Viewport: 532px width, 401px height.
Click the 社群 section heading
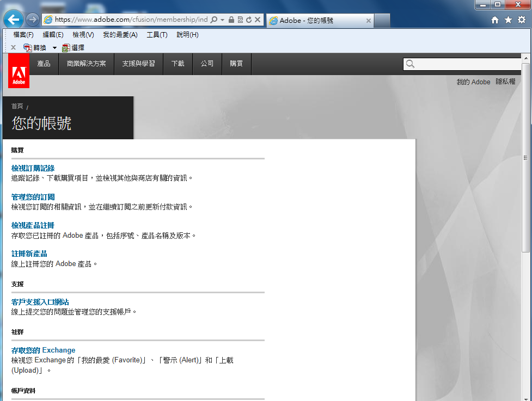click(x=17, y=332)
